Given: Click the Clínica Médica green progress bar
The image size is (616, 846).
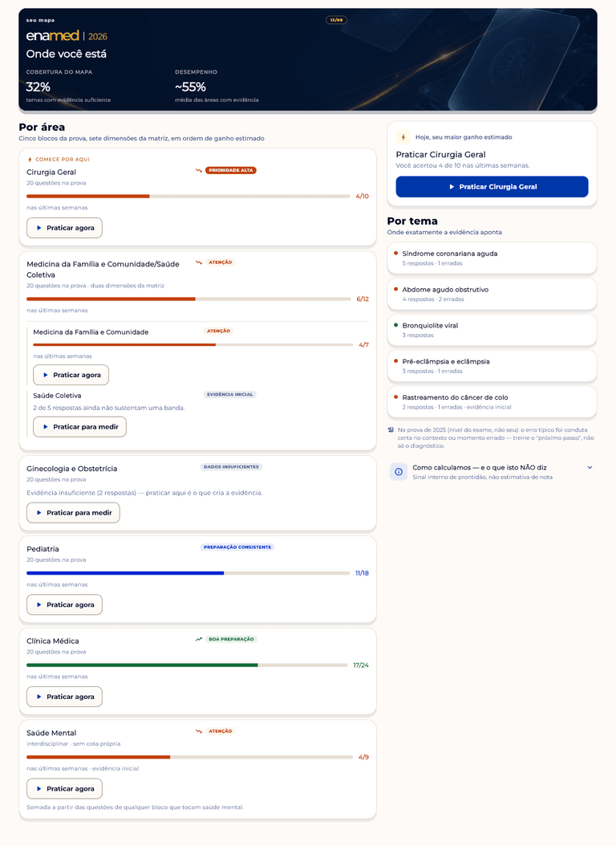Looking at the screenshot, I should (x=187, y=665).
